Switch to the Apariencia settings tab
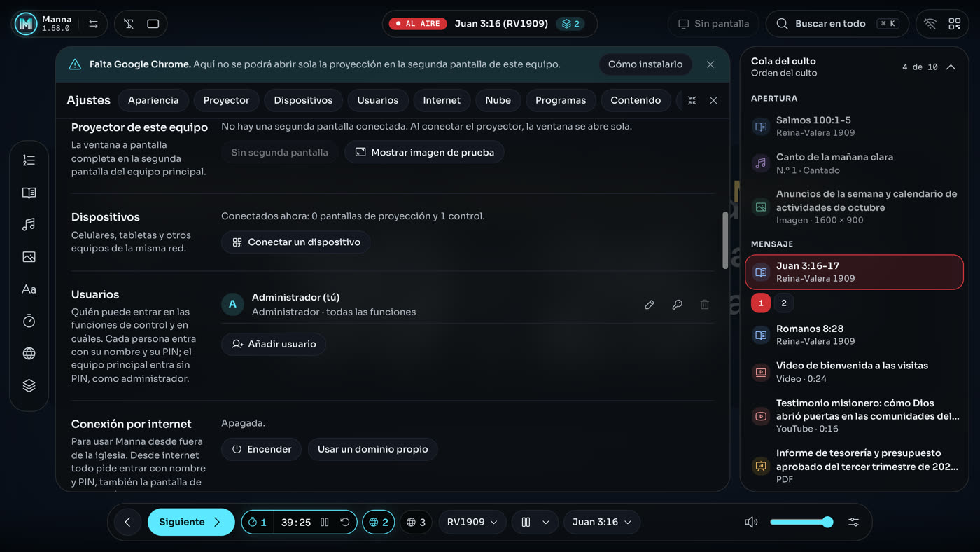Screen dimensions: 980x552 [153, 100]
